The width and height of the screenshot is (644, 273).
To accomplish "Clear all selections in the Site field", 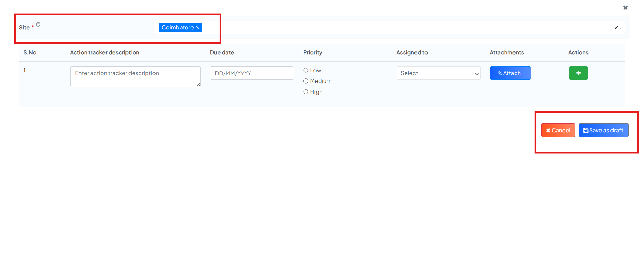I will [x=616, y=28].
